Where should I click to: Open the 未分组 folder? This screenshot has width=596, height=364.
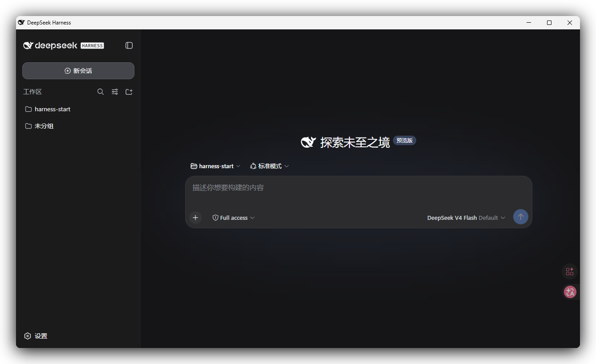(x=78, y=126)
